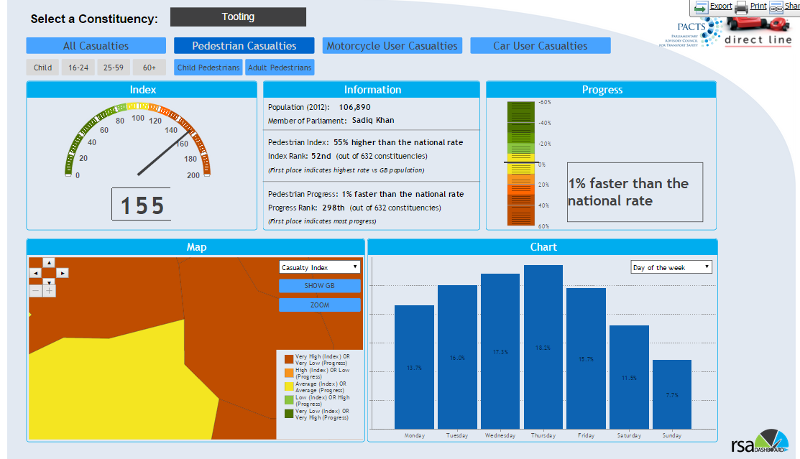Switch to Car User Casualties tab
Image resolution: width=800 pixels, height=459 pixels.
click(540, 46)
